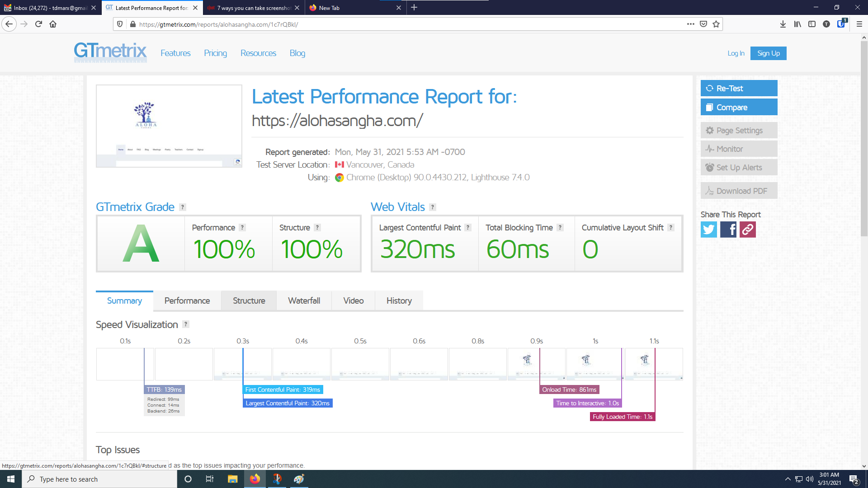Open the Pricing page
The height and width of the screenshot is (488, 868).
coord(215,53)
